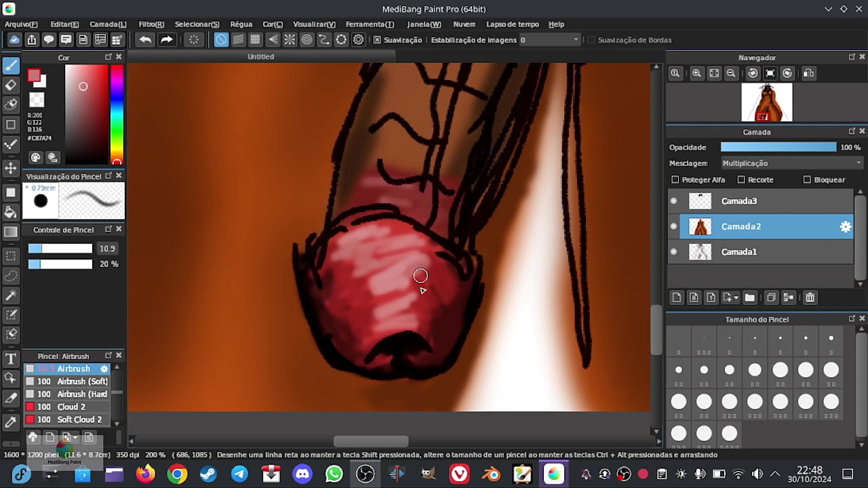868x488 pixels.
Task: Enable the radial snap guide
Action: 290,40
